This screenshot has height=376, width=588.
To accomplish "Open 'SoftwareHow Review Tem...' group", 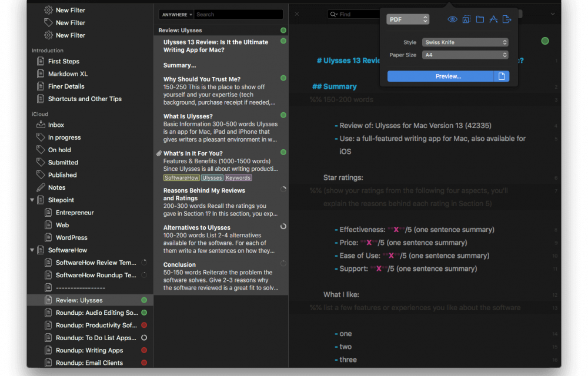I will 90,263.
